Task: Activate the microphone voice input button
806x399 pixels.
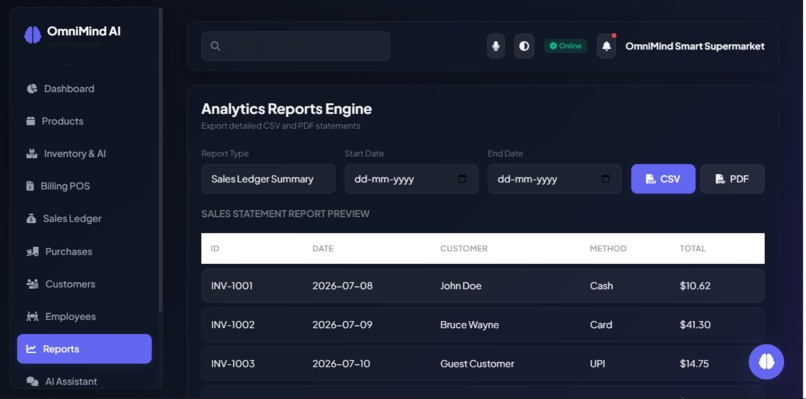Action: (x=496, y=46)
